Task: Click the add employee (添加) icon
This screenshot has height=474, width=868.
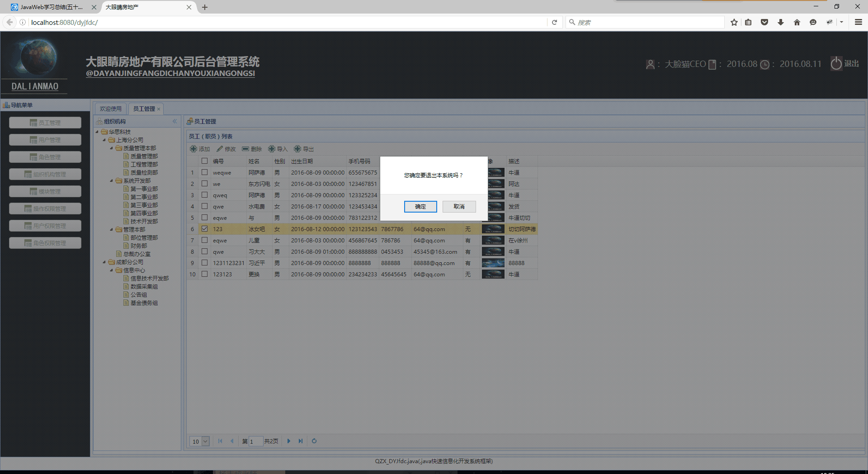Action: [193, 149]
